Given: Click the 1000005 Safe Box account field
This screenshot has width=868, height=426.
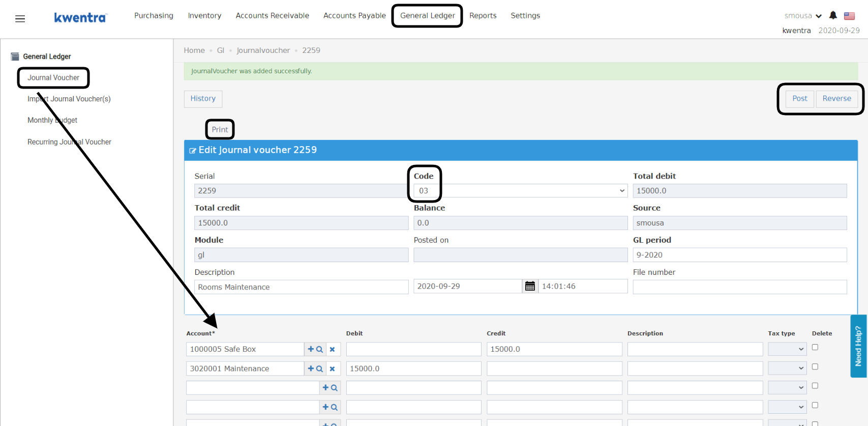Looking at the screenshot, I should (245, 349).
